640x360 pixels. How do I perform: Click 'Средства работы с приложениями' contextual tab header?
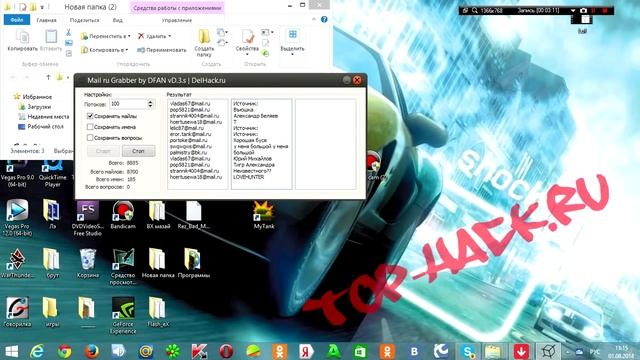pyautogui.click(x=177, y=8)
